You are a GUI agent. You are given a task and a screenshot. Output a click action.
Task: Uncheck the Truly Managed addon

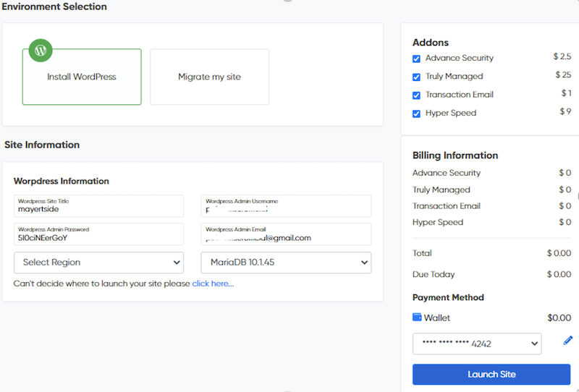click(416, 77)
